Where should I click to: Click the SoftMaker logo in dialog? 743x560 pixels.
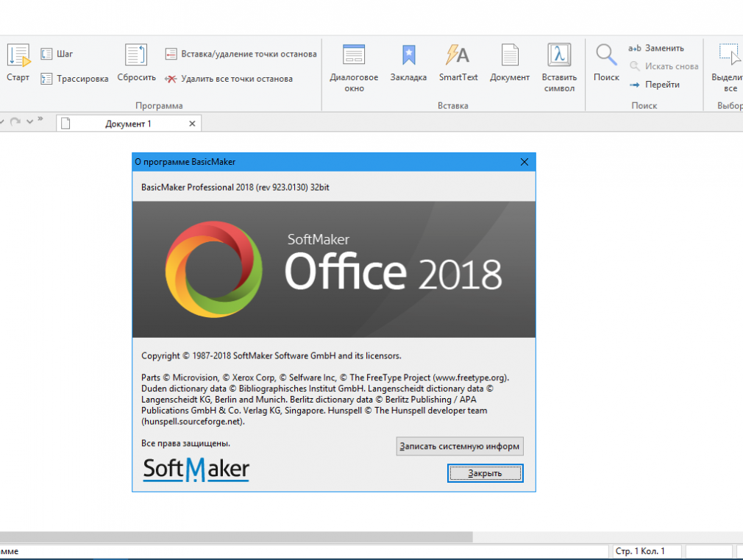(x=196, y=469)
